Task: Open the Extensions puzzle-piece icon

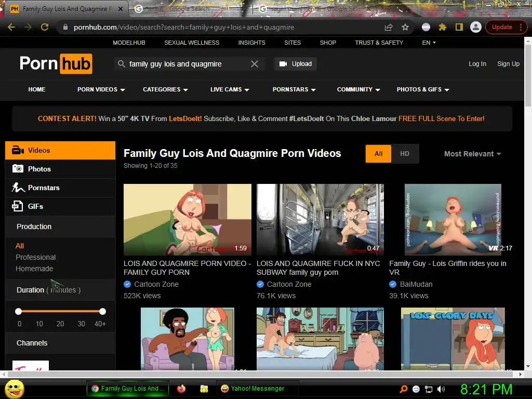Action: click(x=443, y=27)
